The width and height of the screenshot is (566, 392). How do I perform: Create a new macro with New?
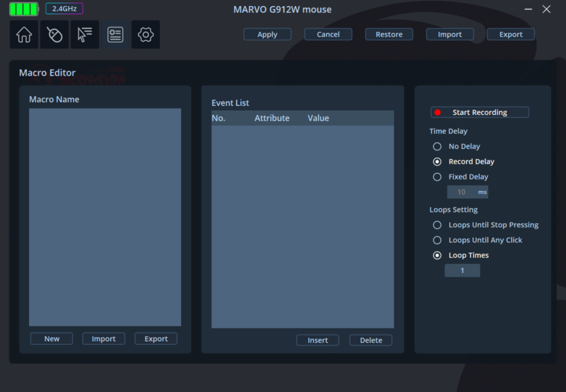pyautogui.click(x=51, y=339)
